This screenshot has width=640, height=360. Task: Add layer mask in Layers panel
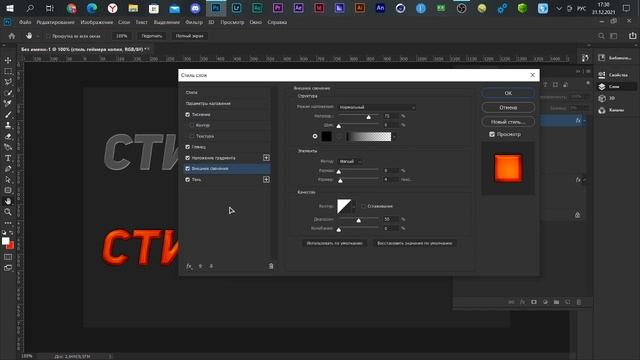pos(534,302)
